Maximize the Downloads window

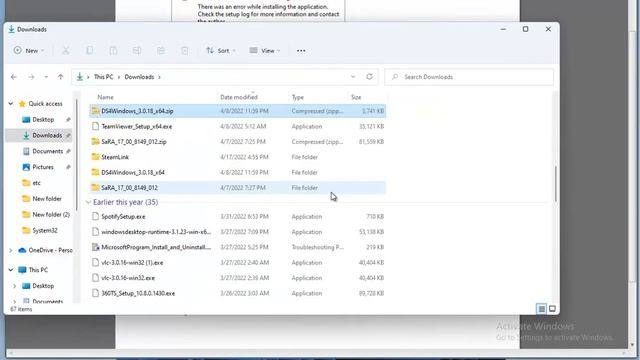coord(525,29)
